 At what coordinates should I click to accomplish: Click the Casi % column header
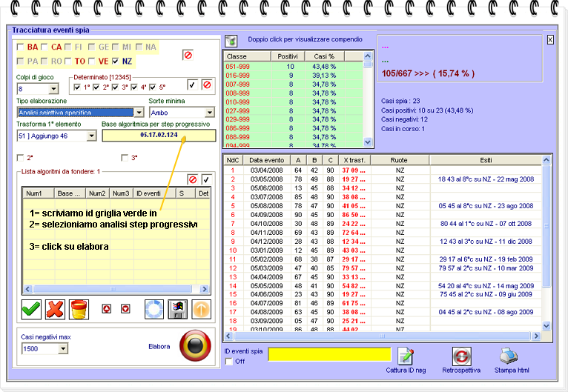[325, 56]
